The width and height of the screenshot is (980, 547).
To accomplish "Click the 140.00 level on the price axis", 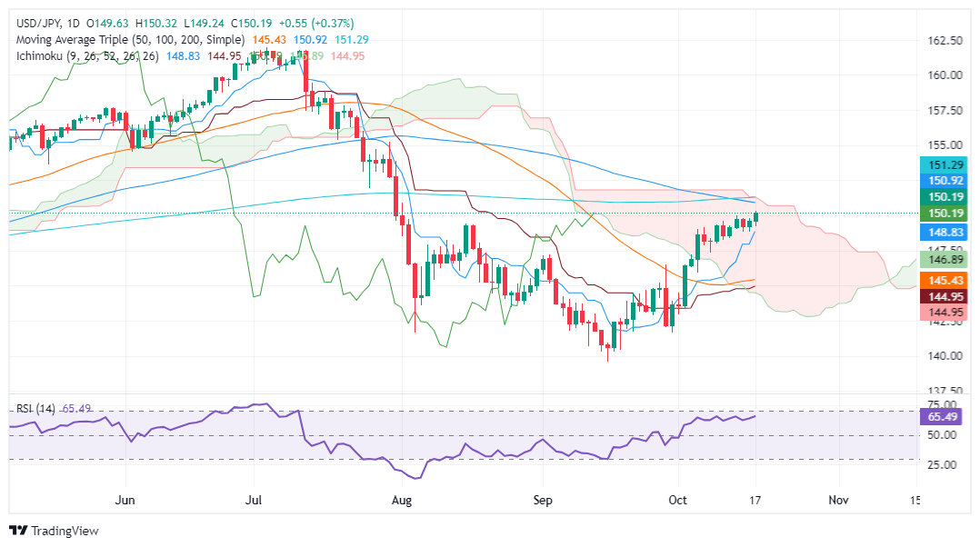I will coord(945,356).
